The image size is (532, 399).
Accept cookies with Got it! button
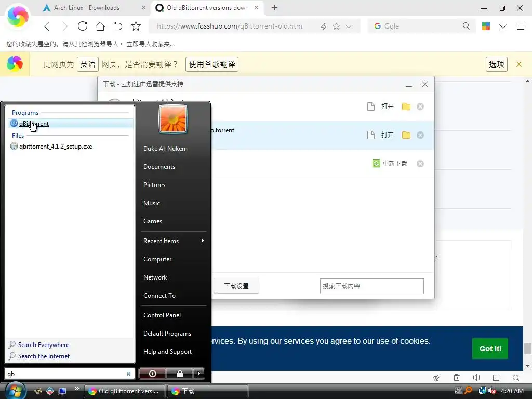[490, 349]
